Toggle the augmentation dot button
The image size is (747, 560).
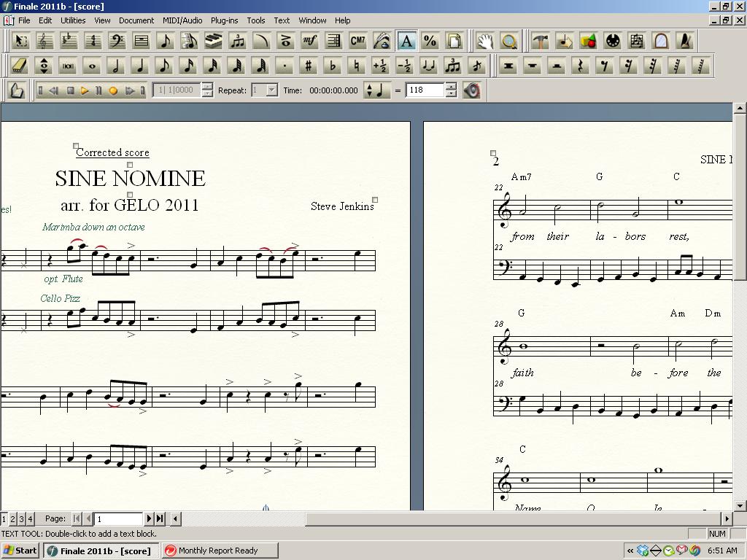coord(285,66)
